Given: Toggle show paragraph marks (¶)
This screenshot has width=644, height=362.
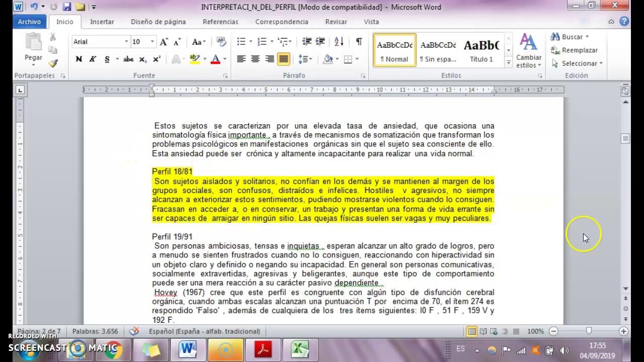Looking at the screenshot, I should tap(359, 42).
